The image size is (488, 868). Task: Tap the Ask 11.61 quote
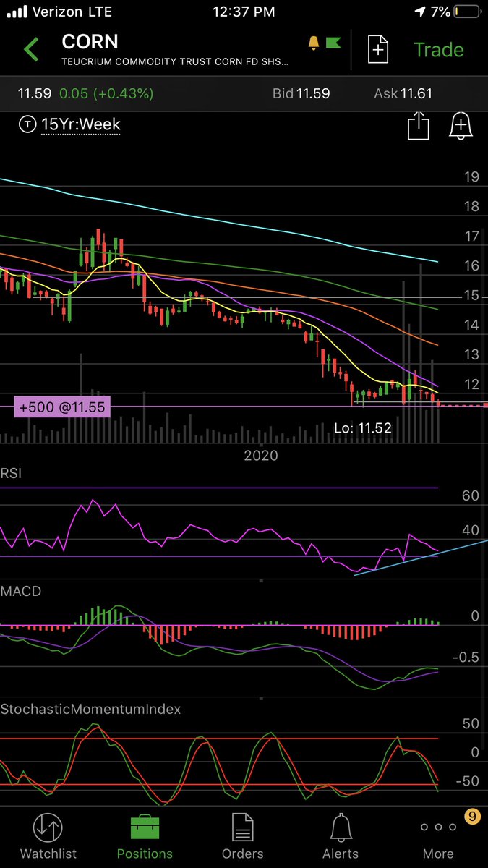[x=404, y=93]
